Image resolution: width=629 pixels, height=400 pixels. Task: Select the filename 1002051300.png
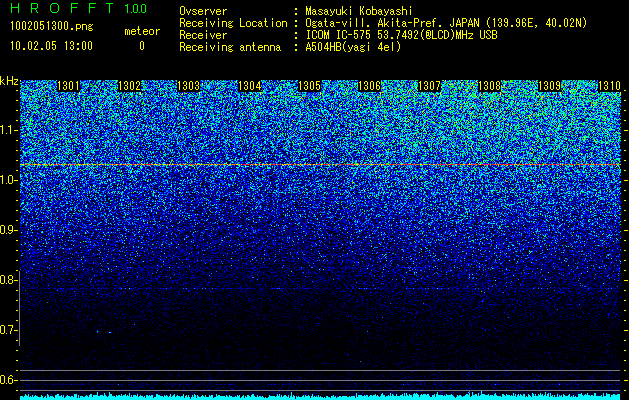pos(52,27)
